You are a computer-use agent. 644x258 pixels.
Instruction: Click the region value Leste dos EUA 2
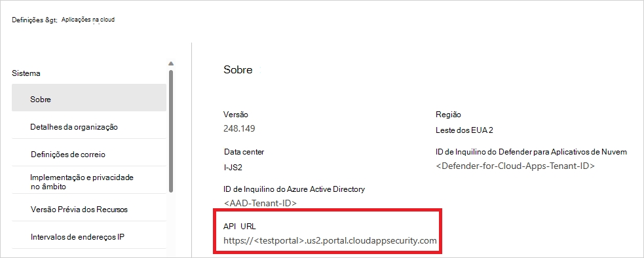click(x=464, y=130)
